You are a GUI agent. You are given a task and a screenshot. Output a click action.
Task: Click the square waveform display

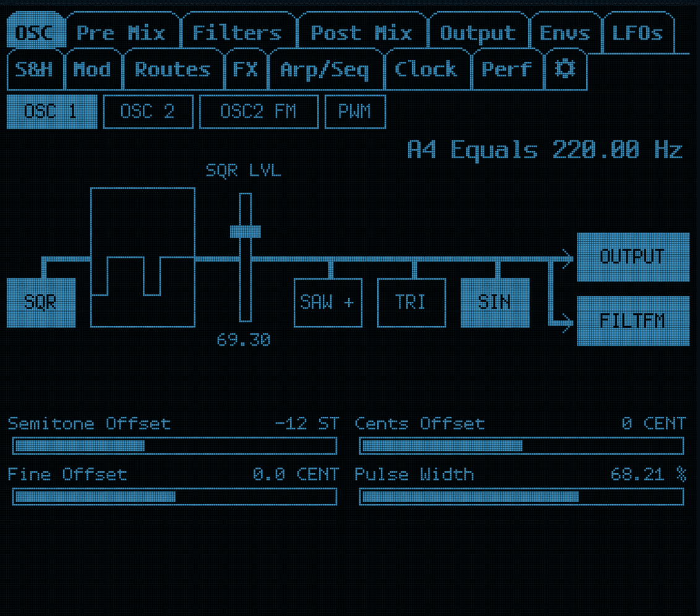tap(143, 257)
